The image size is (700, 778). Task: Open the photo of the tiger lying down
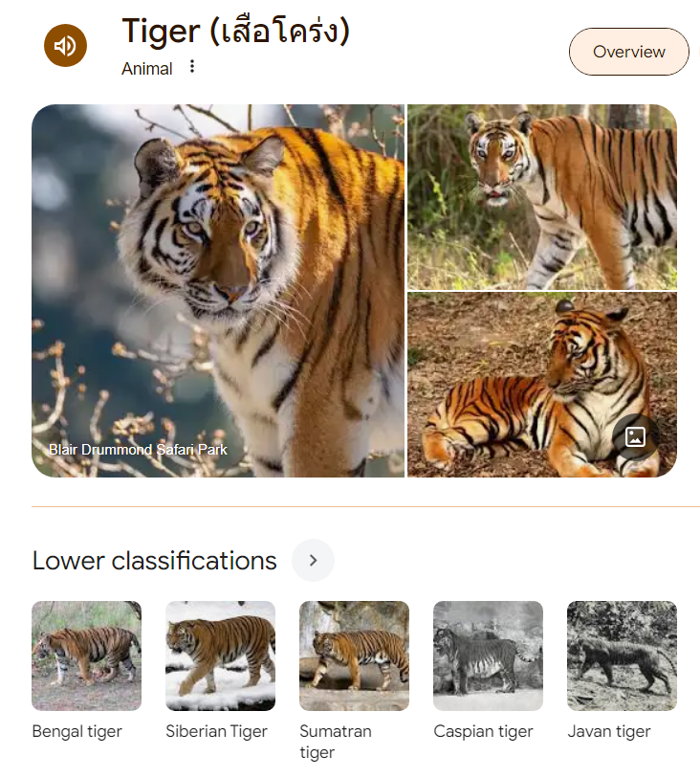(x=542, y=385)
